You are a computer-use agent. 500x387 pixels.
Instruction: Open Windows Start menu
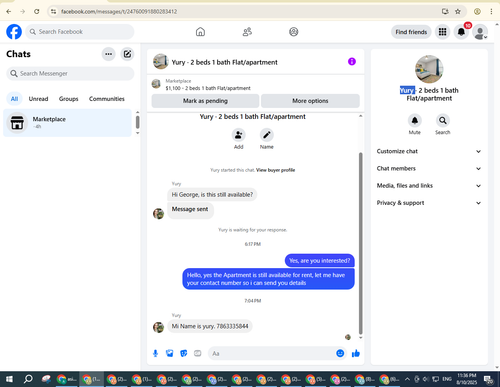coord(9,379)
